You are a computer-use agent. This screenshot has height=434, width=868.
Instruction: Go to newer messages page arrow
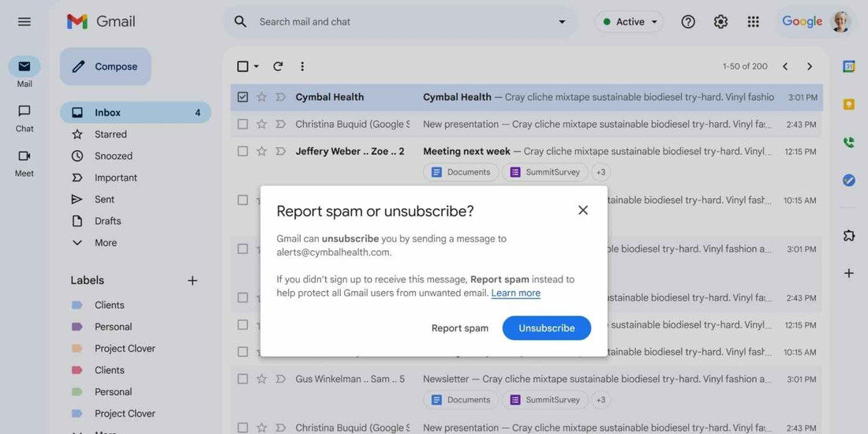coord(785,66)
